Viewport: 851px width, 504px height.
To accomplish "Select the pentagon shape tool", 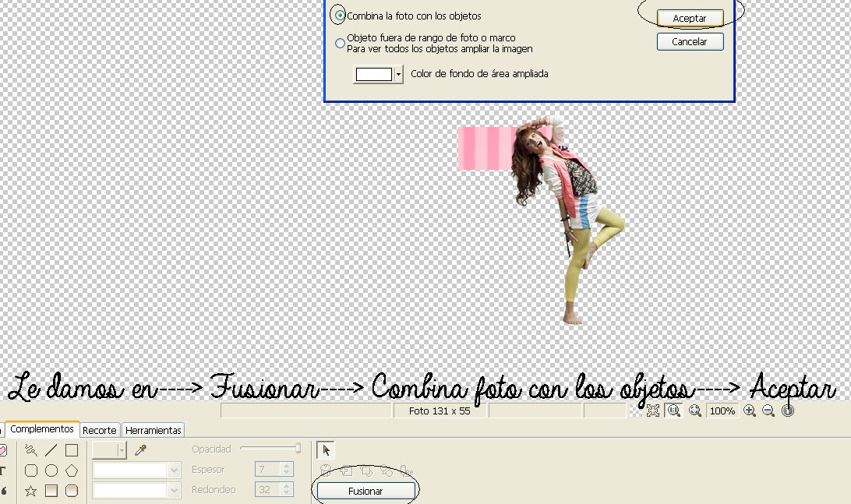I will coord(72,471).
